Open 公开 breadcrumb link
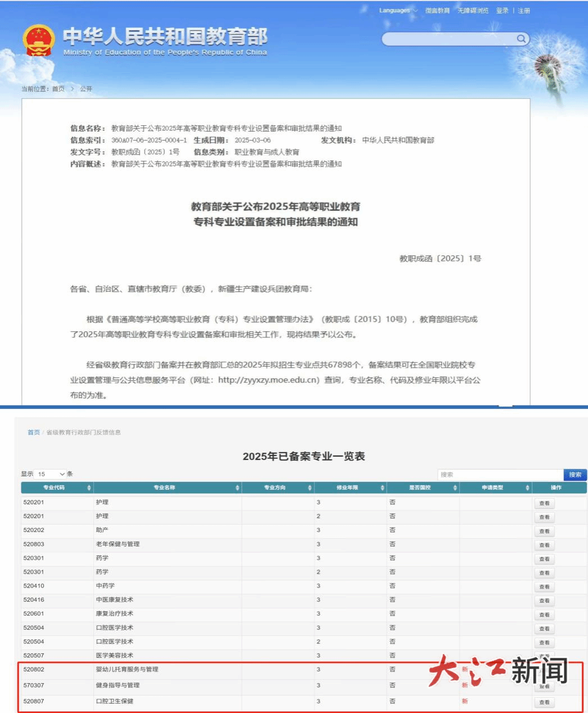This screenshot has width=588, height=713. pos(86,89)
